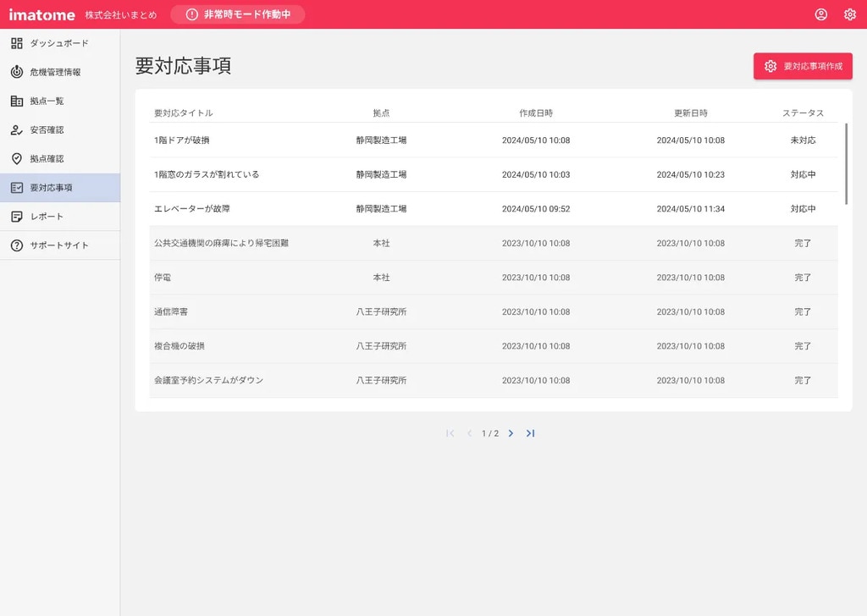
Task: Click the safety confirmation person icon
Action: (x=17, y=129)
